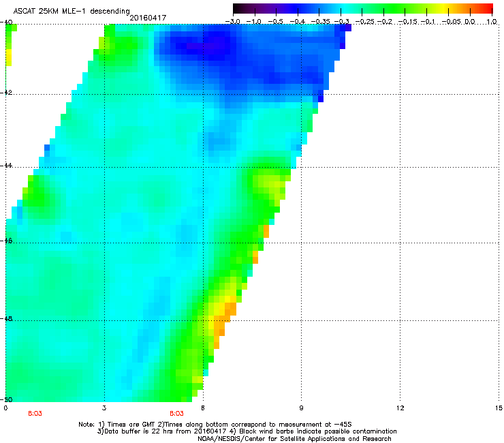This screenshot has height=443, width=504.
Task: Click the latitude axis label -44
Action: (x=6, y=166)
